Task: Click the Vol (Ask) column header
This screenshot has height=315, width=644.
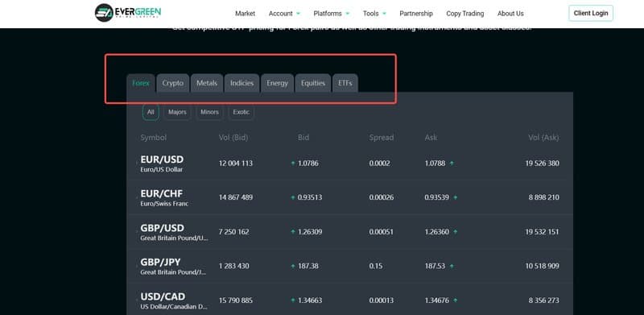Action: [x=543, y=137]
